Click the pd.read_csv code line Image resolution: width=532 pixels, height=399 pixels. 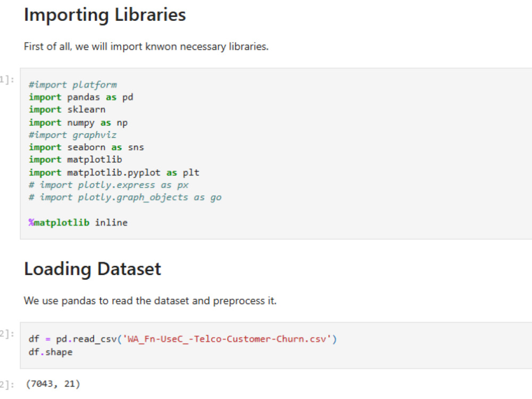coord(182,339)
